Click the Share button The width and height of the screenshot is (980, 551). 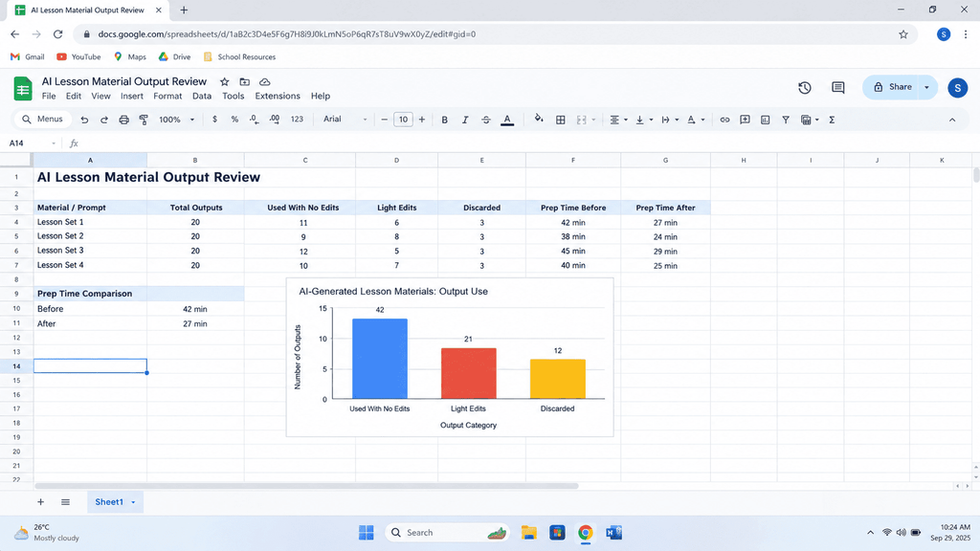pos(892,87)
